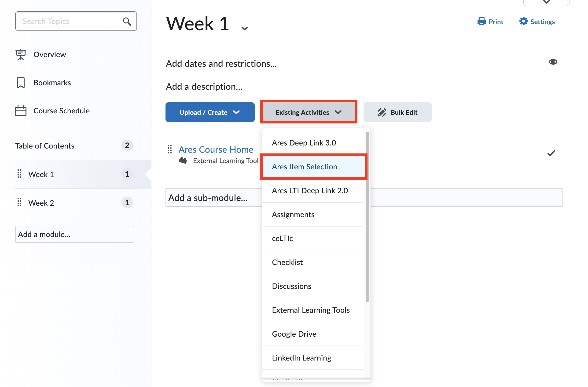This screenshot has height=387, width=588.
Task: Click Add dates and restrictions
Action: 221,64
